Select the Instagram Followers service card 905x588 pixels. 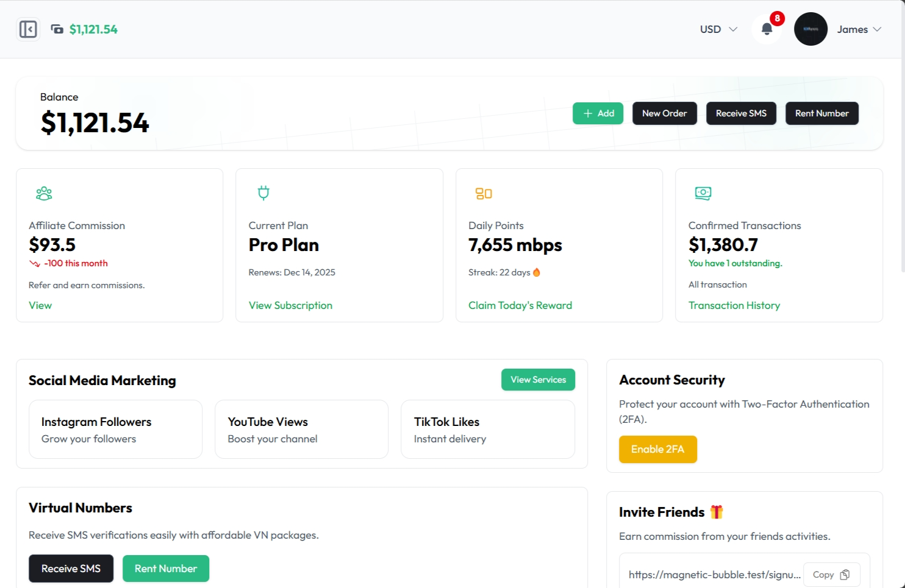[115, 429]
